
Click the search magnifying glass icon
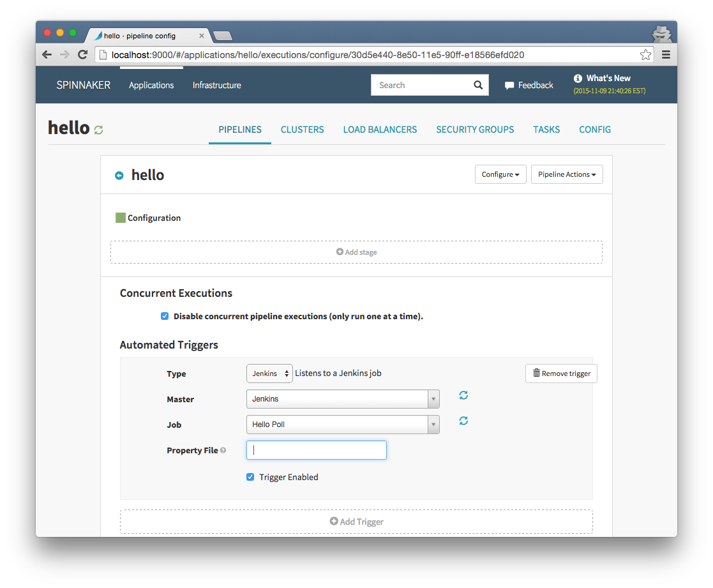tap(478, 84)
